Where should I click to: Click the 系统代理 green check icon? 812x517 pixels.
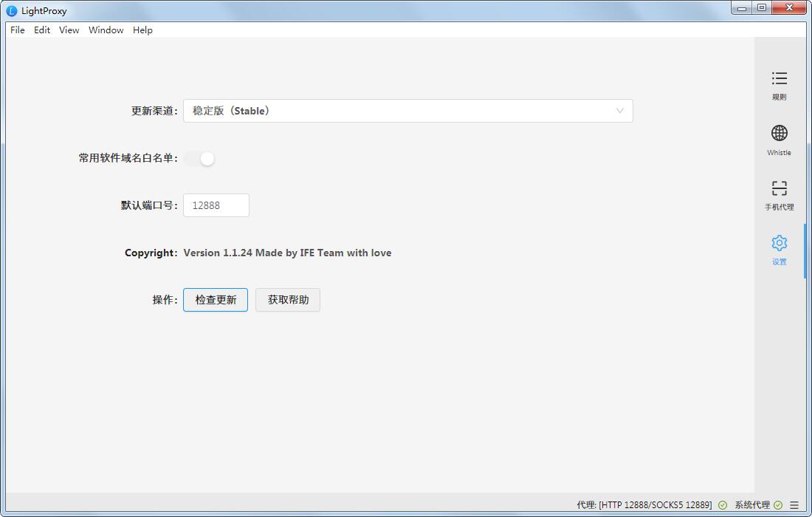coord(778,505)
